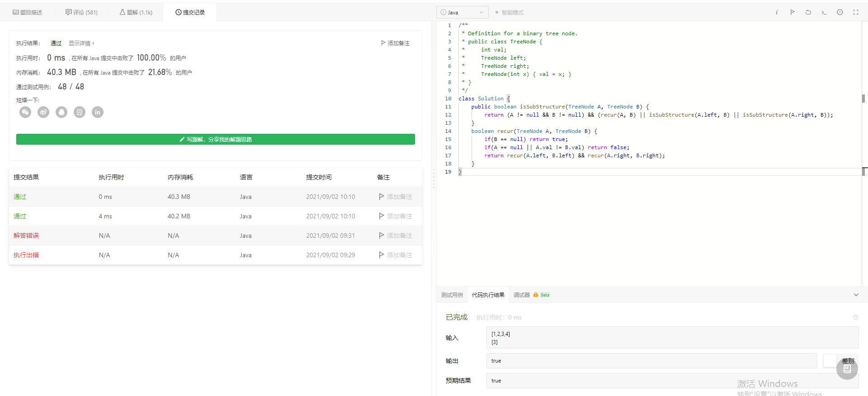Screen dimensions: 868x396
Task: Click the 通过 status badge in results
Action: (x=56, y=43)
